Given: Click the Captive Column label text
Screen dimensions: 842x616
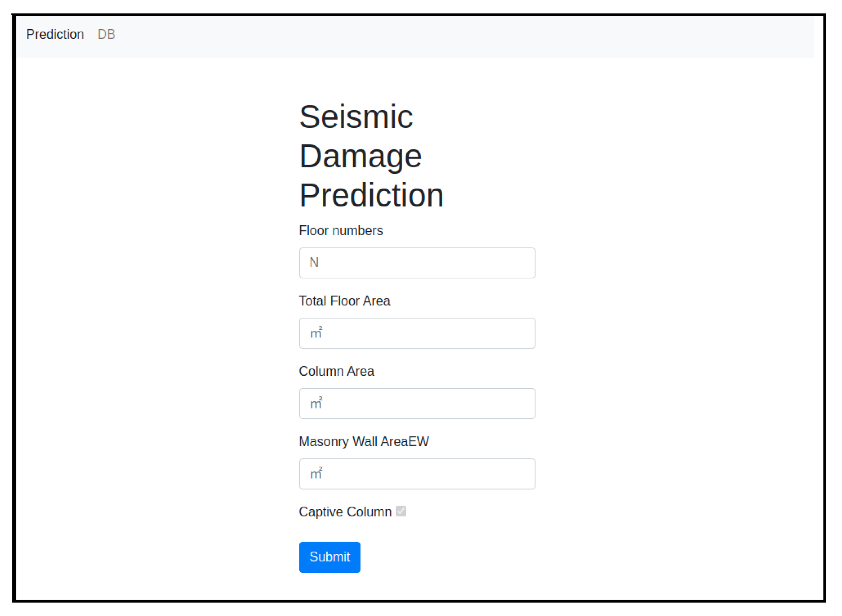Looking at the screenshot, I should click(x=345, y=512).
